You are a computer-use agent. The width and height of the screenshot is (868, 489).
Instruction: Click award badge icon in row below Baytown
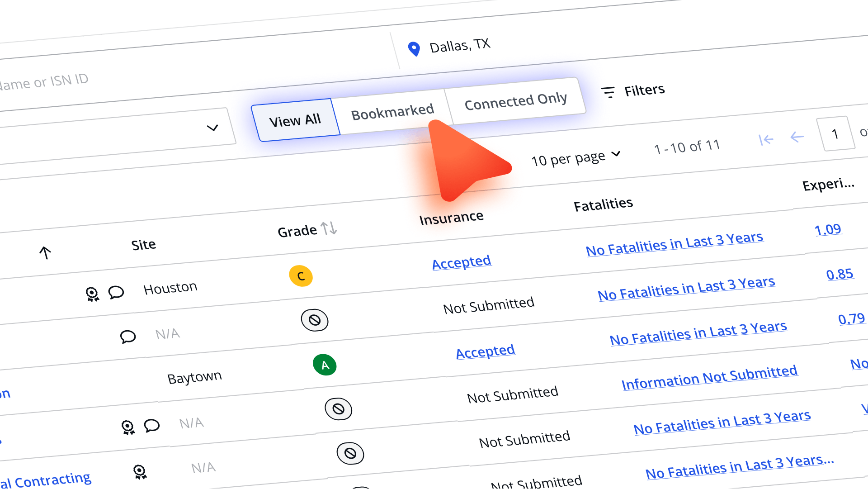point(128,427)
